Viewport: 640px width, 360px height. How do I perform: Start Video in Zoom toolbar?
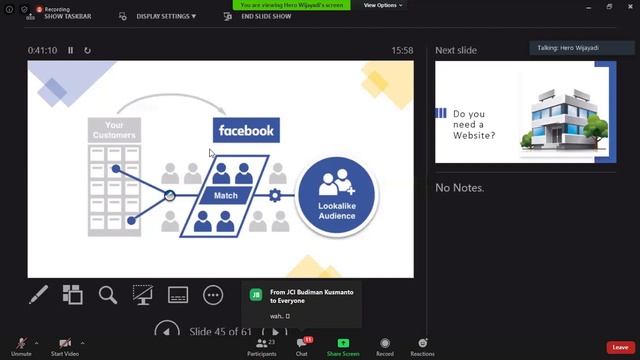pyautogui.click(x=65, y=347)
